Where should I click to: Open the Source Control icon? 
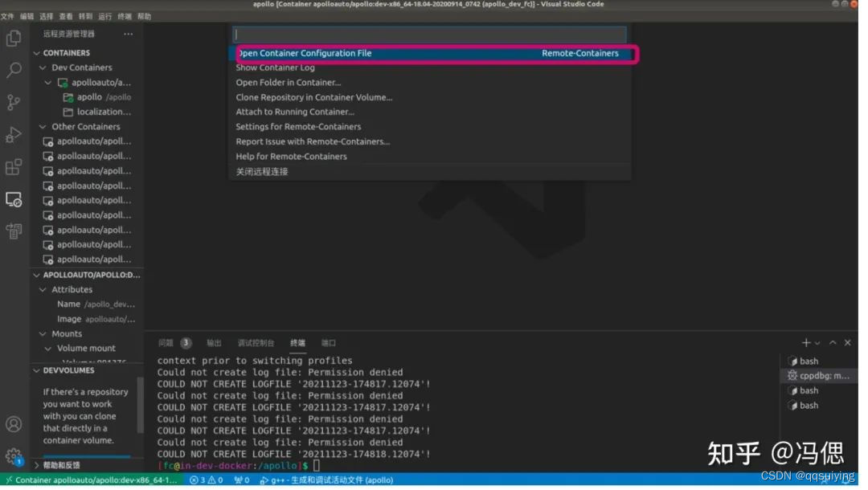[13, 102]
